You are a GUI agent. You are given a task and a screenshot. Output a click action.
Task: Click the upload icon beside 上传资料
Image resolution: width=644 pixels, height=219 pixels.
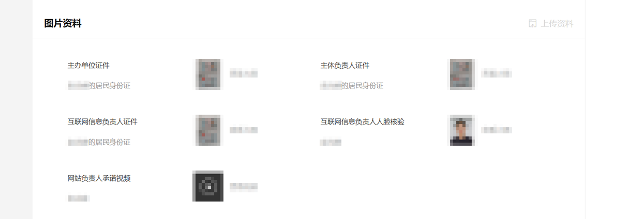pyautogui.click(x=532, y=24)
